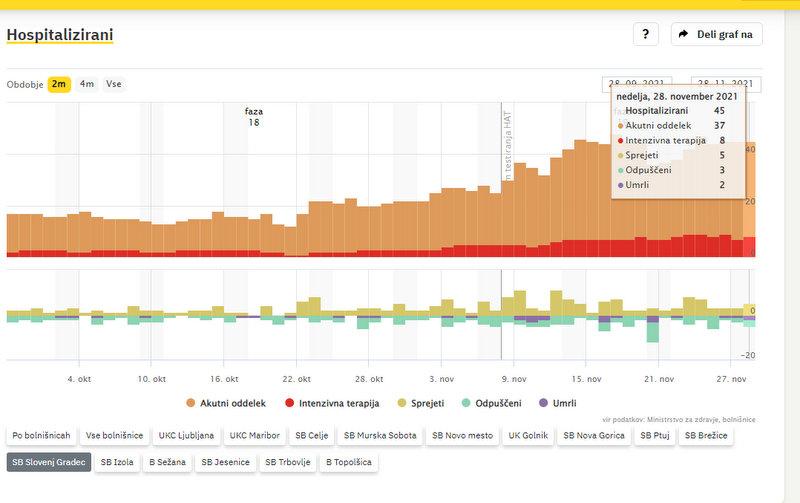Viewport: 800px width, 503px height.
Task: Toggle Akutni oddelek legend series
Action: pyautogui.click(x=225, y=402)
